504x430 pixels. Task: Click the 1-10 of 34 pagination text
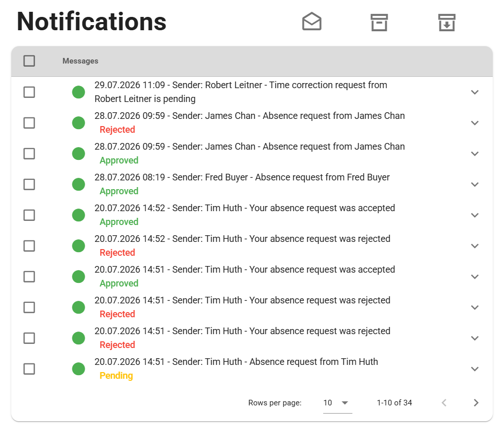[x=394, y=403]
